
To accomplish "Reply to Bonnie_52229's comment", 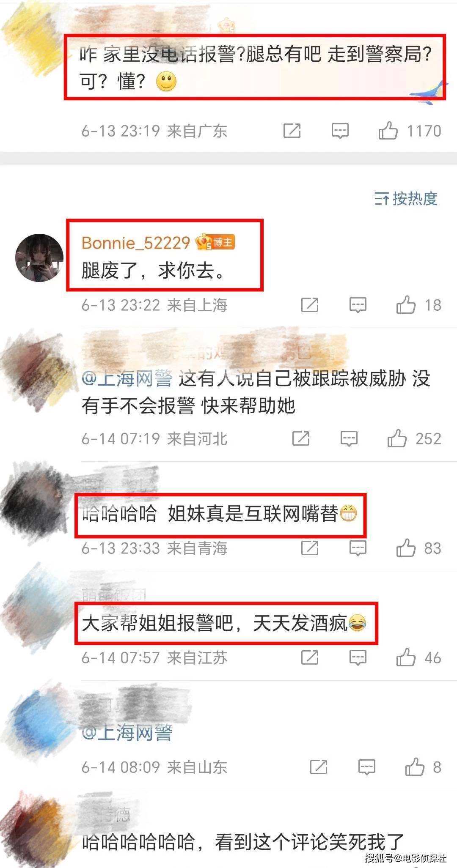I will click(358, 304).
